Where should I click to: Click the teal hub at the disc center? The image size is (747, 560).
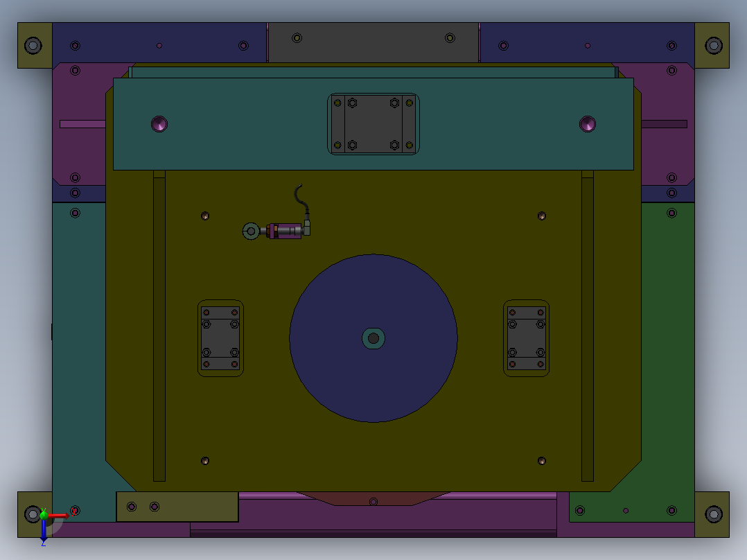point(373,338)
